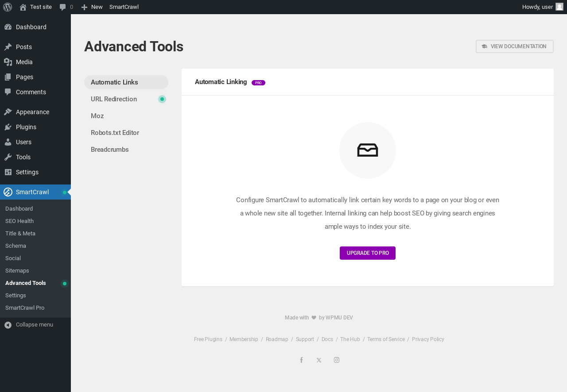Click the New label in admin bar
Image resolution: width=567 pixels, height=392 pixels.
pyautogui.click(x=97, y=7)
